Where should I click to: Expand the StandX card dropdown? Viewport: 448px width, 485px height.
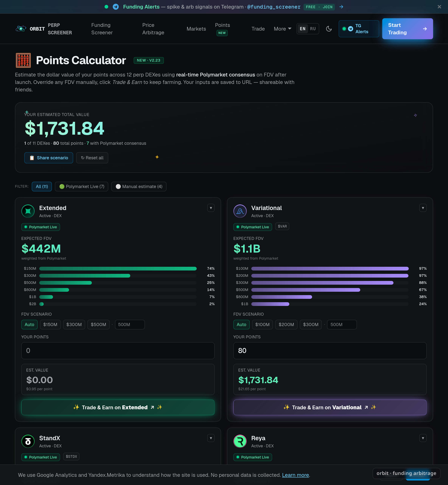point(211,438)
